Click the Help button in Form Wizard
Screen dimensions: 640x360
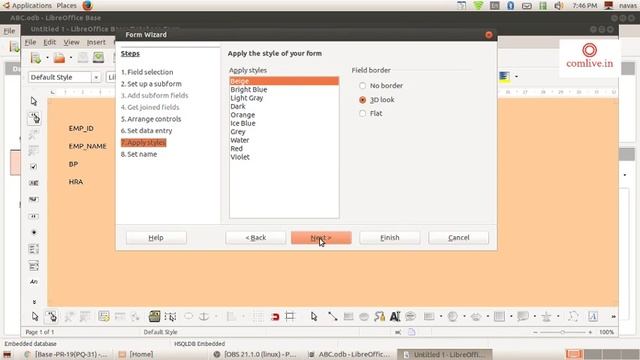[x=156, y=238]
